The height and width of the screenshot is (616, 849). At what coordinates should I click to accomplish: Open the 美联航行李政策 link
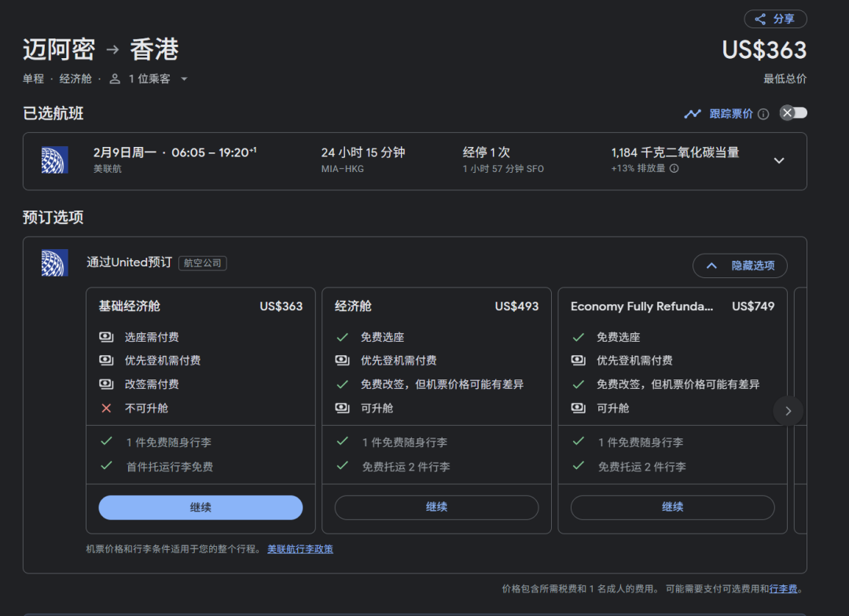pos(300,549)
